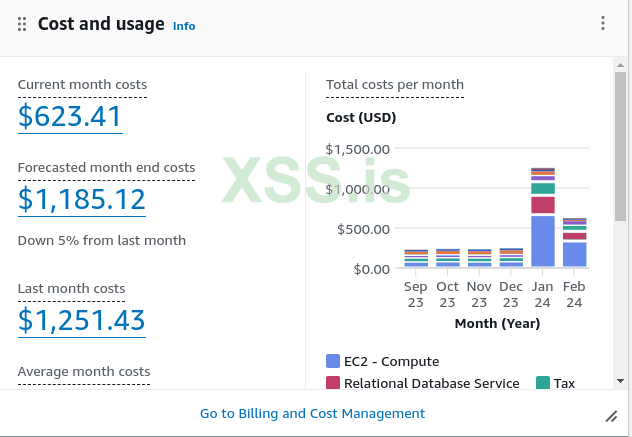
Task: Click the Tax legend swatch
Action: tap(543, 383)
